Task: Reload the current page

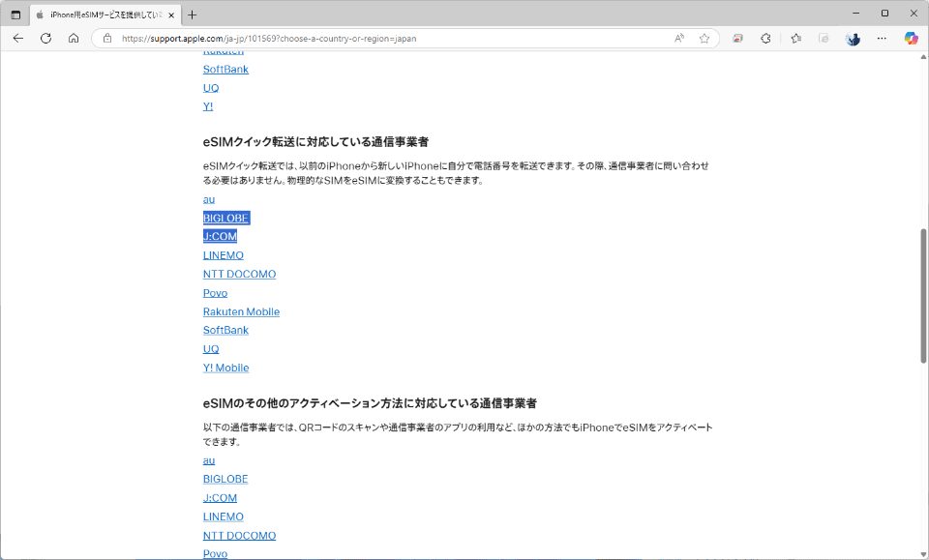Action: (45, 39)
